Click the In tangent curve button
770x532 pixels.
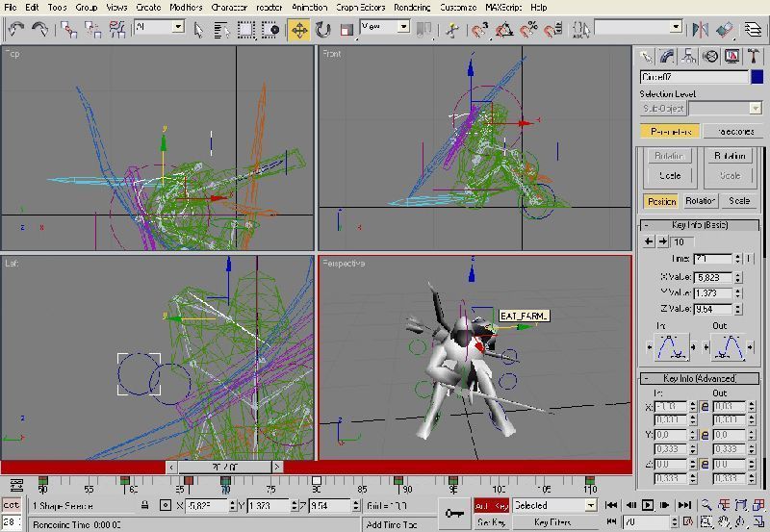pyautogui.click(x=671, y=347)
